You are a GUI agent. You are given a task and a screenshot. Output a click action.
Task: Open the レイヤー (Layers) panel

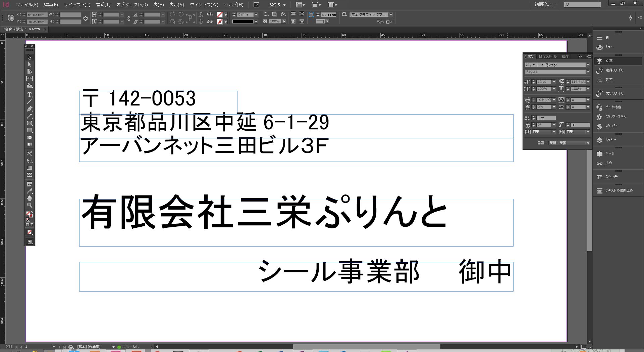coord(618,140)
